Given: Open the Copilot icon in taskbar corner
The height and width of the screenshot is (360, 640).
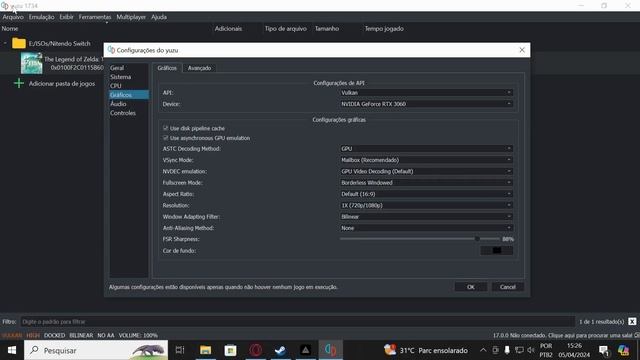Looking at the screenshot, I should point(623,350).
